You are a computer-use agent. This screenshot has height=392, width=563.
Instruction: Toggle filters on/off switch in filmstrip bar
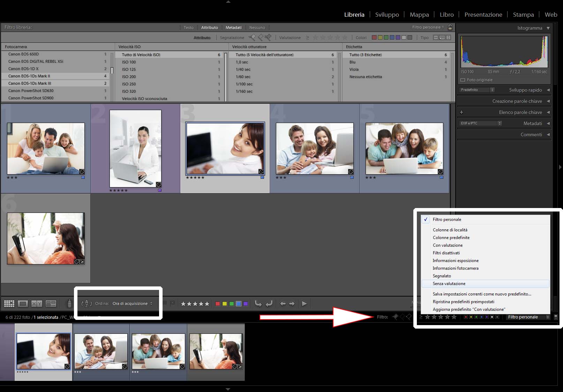pos(556,317)
